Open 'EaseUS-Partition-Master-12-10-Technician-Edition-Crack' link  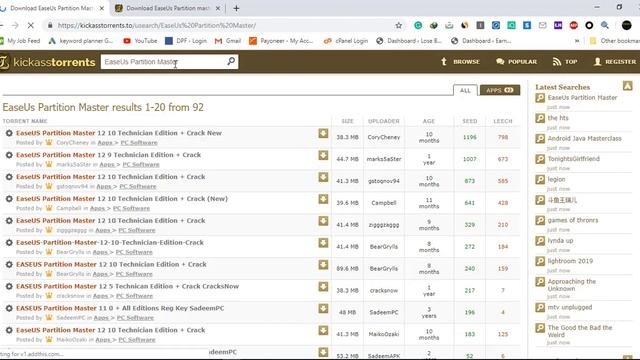point(110,242)
